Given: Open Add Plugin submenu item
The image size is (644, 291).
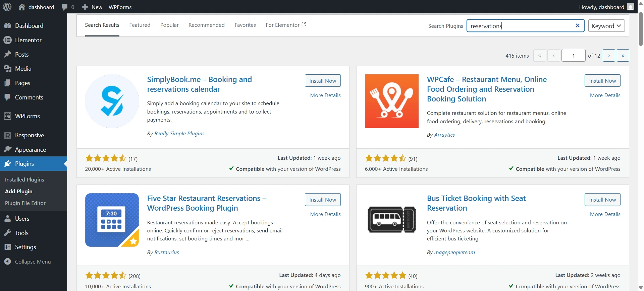Looking at the screenshot, I should tap(19, 192).
